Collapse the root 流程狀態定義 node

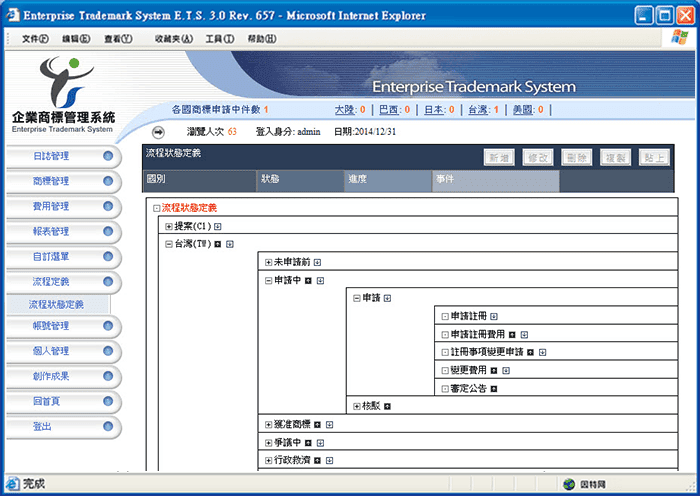pos(157,208)
